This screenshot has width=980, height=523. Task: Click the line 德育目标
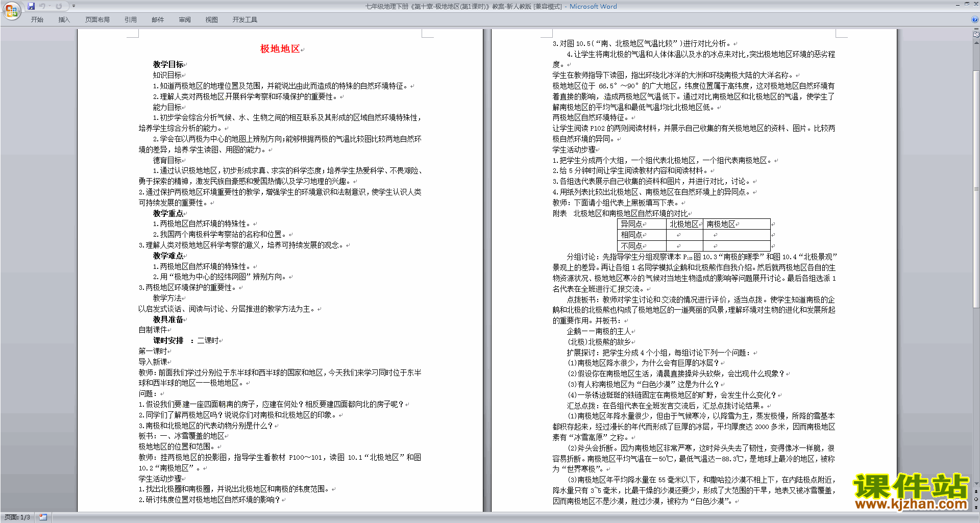(x=167, y=160)
